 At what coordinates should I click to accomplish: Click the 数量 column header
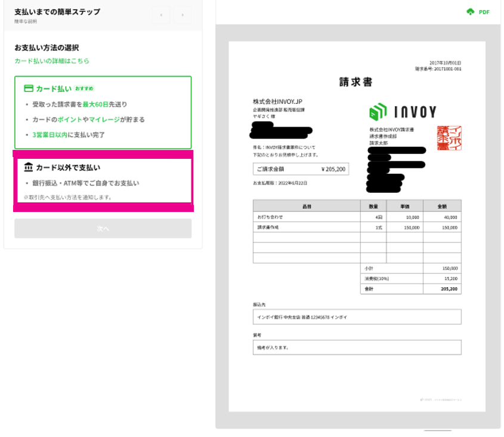373,207
